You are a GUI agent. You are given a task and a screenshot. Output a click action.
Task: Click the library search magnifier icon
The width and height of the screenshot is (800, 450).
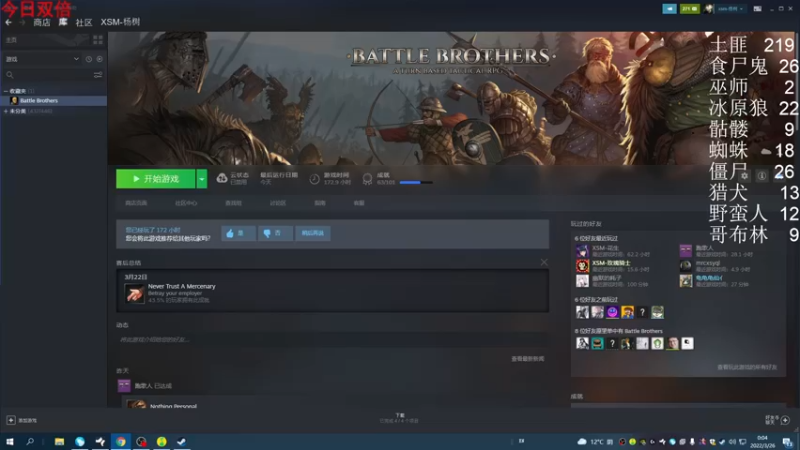point(10,75)
